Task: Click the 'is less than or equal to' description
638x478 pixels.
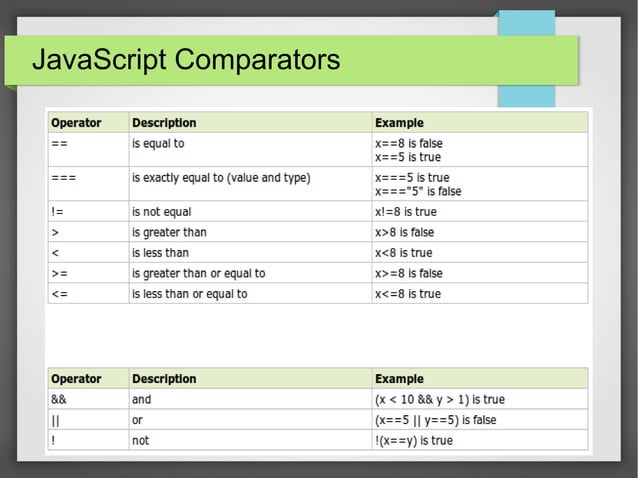Action: pos(190,294)
